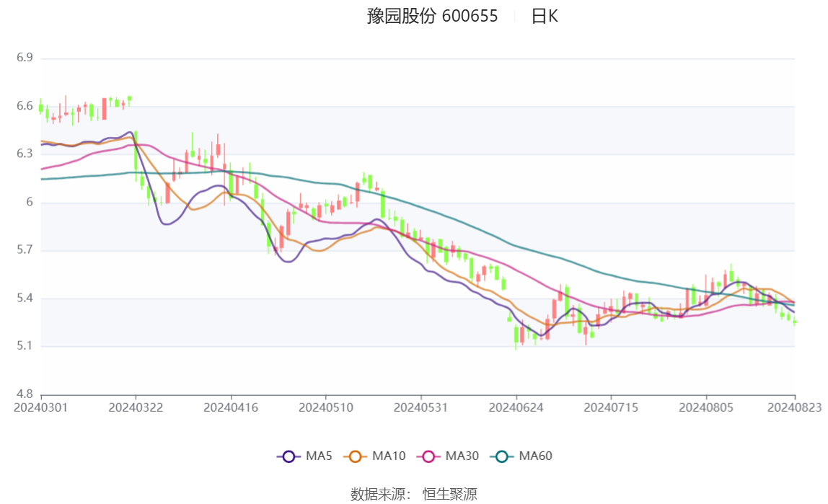Click the 5.7 price axis label
The height and width of the screenshot is (504, 828).
(x=25, y=249)
